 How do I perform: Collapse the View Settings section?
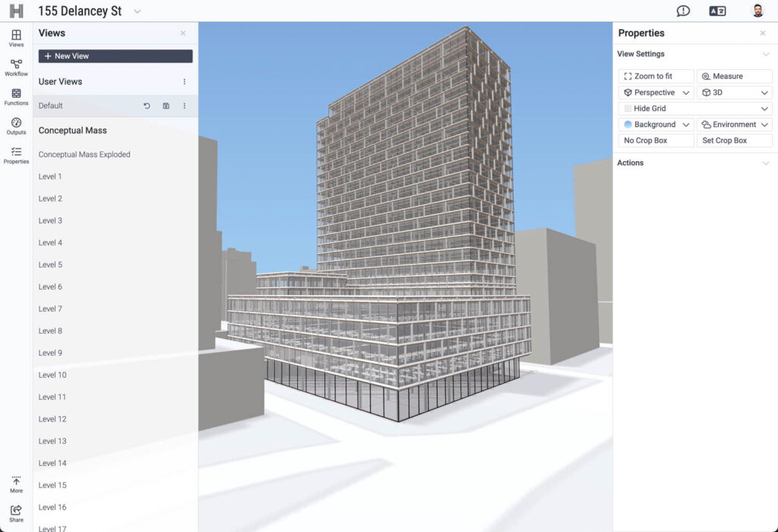point(764,54)
